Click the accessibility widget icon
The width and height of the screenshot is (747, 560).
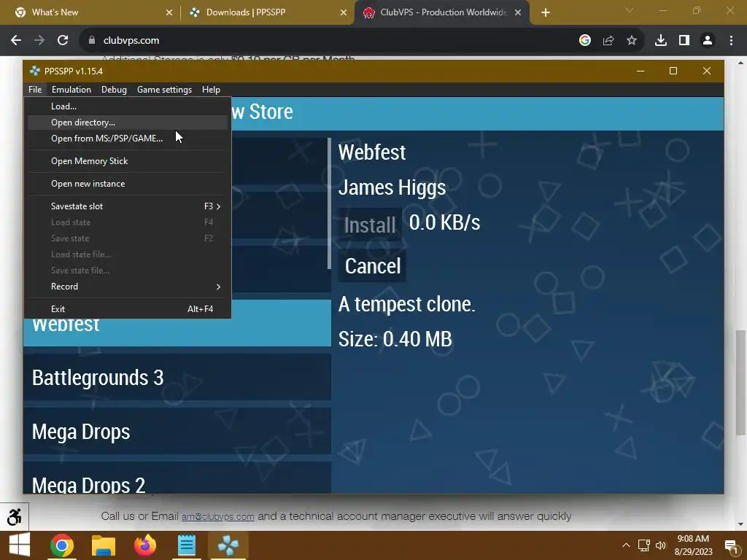point(14,517)
